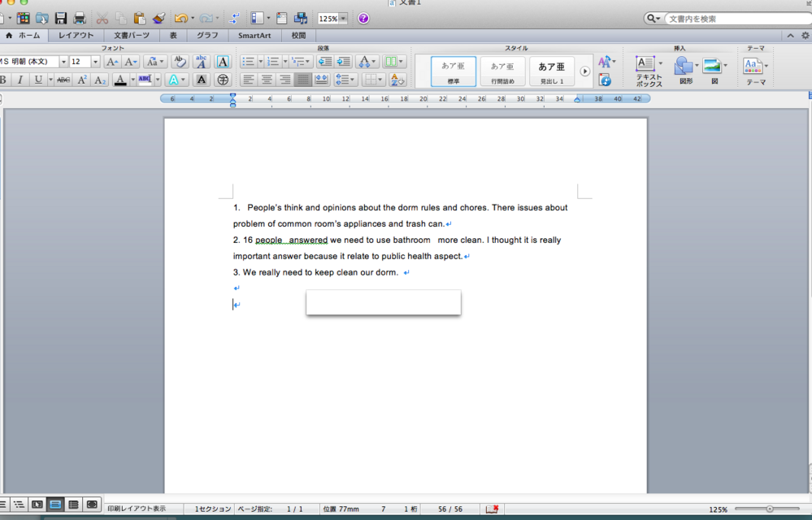Apply the black font color swatch
This screenshot has width=812, height=520.
pyautogui.click(x=120, y=80)
